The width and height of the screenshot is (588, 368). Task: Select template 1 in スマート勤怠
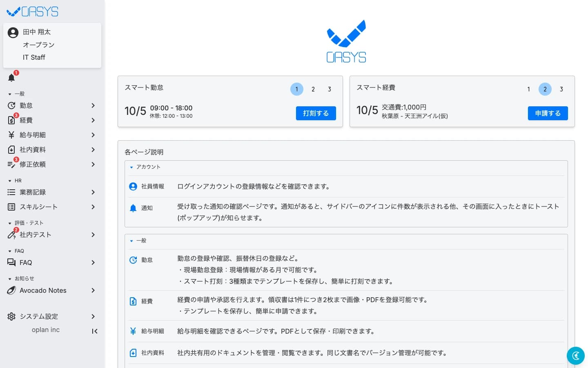(297, 89)
